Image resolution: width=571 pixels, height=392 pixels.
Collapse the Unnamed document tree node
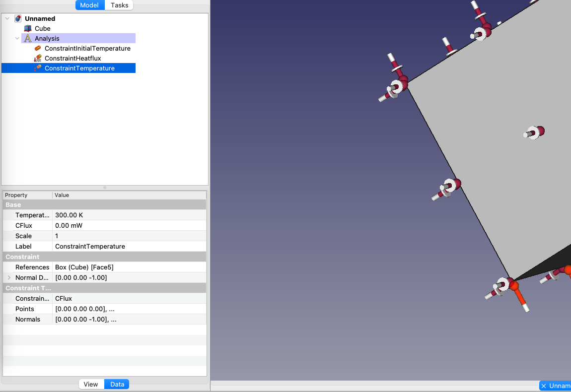point(7,18)
